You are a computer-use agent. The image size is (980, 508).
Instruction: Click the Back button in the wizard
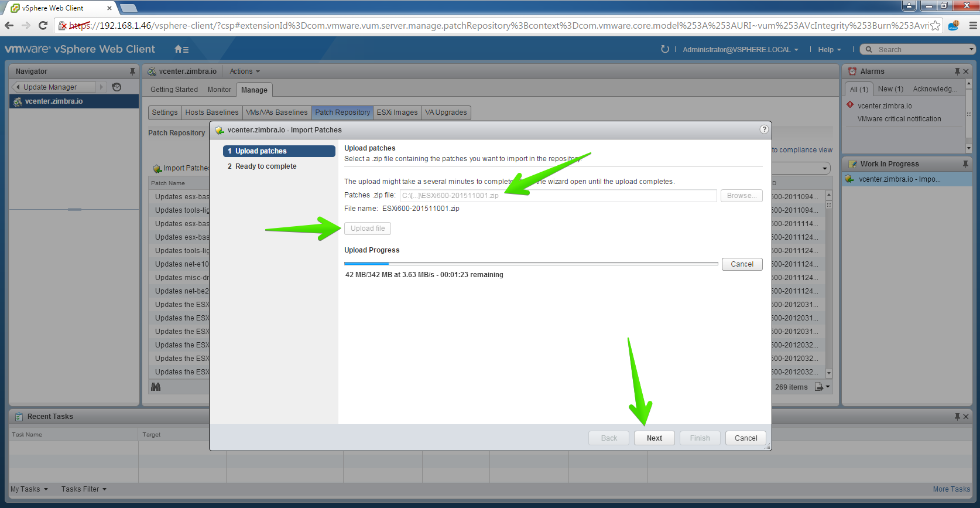click(x=609, y=438)
